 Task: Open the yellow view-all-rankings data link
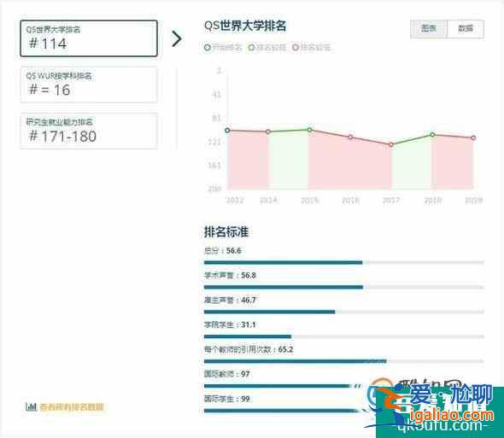[72, 406]
